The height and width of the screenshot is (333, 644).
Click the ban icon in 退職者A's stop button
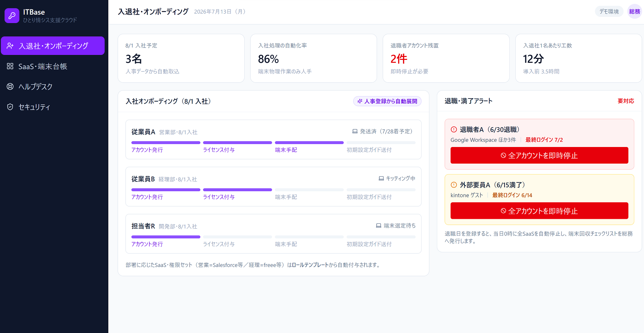point(503,155)
